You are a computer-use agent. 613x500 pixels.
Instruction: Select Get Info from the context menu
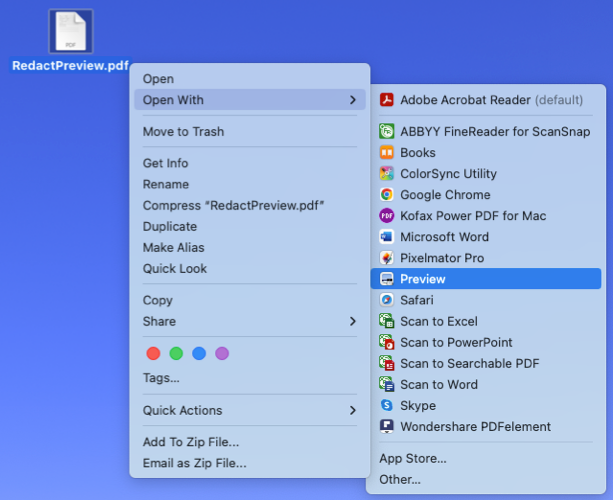pos(165,163)
